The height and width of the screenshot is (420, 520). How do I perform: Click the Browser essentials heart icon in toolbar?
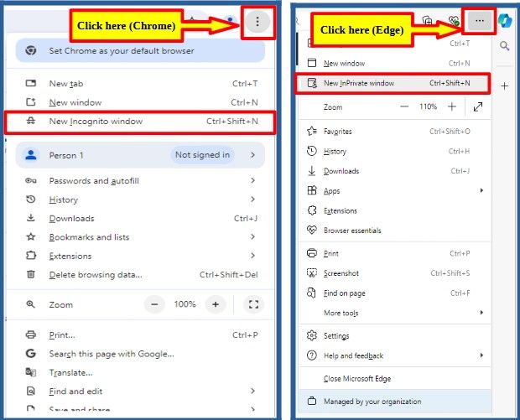pyautogui.click(x=454, y=21)
